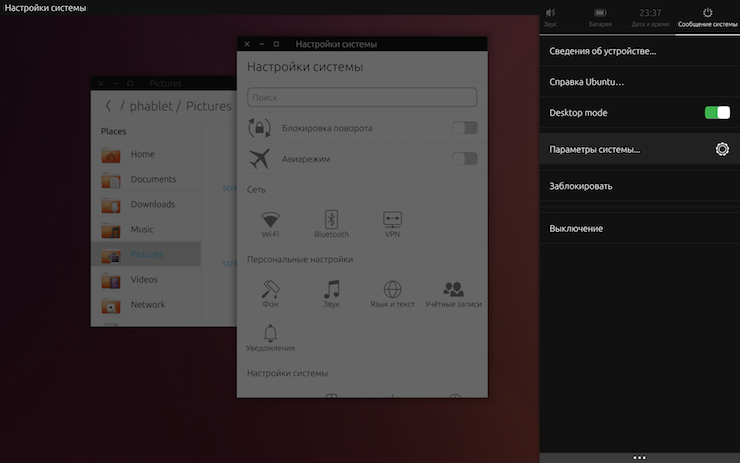Select Сообщение системы indicator tab

[x=707, y=17]
